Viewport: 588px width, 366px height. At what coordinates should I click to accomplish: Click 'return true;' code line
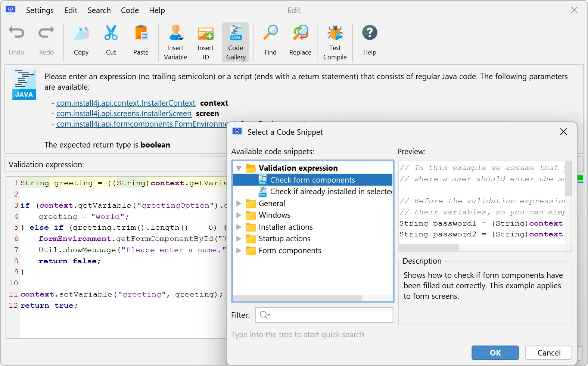pyautogui.click(x=49, y=305)
